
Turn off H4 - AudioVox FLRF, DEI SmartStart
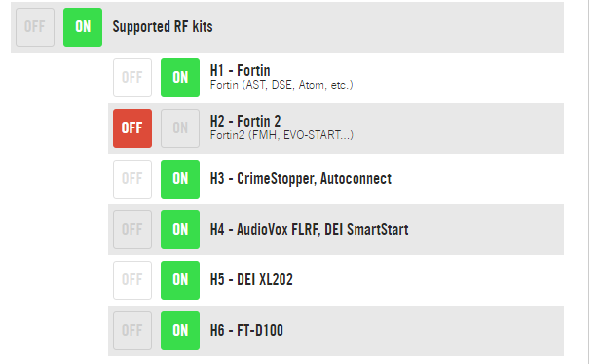click(x=132, y=230)
